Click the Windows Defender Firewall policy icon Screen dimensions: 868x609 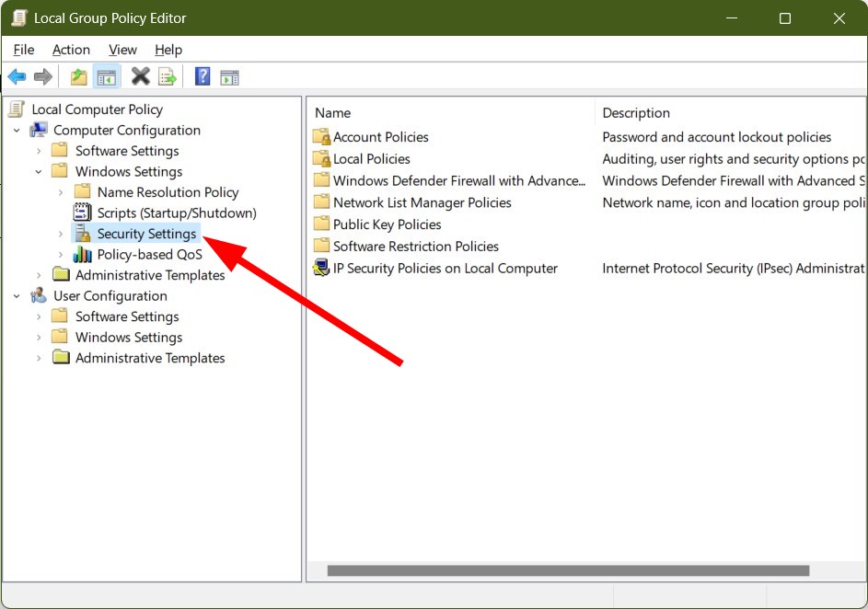(323, 180)
